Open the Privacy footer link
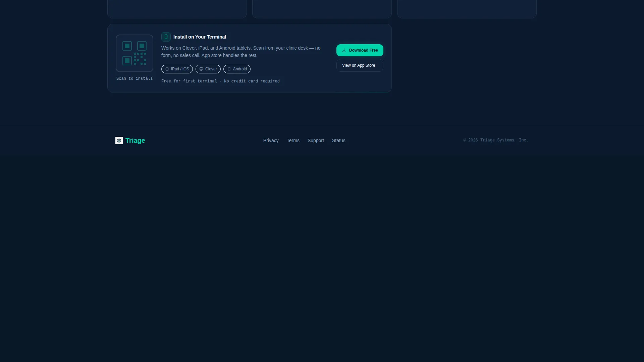This screenshot has width=644, height=362. coord(271,140)
